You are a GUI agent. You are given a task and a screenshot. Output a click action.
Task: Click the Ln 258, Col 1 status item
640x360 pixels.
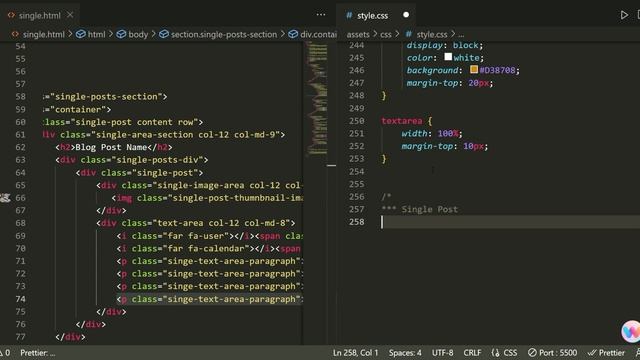(356, 353)
